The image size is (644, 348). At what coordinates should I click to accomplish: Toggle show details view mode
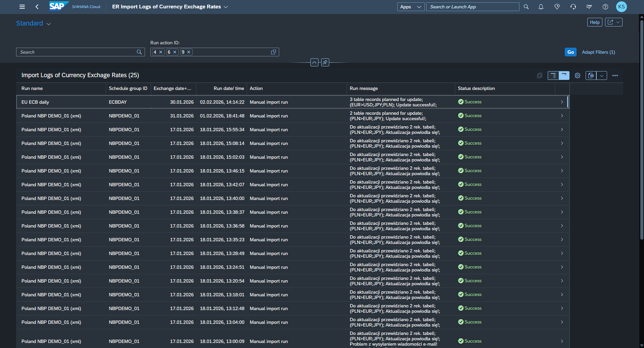click(x=553, y=76)
